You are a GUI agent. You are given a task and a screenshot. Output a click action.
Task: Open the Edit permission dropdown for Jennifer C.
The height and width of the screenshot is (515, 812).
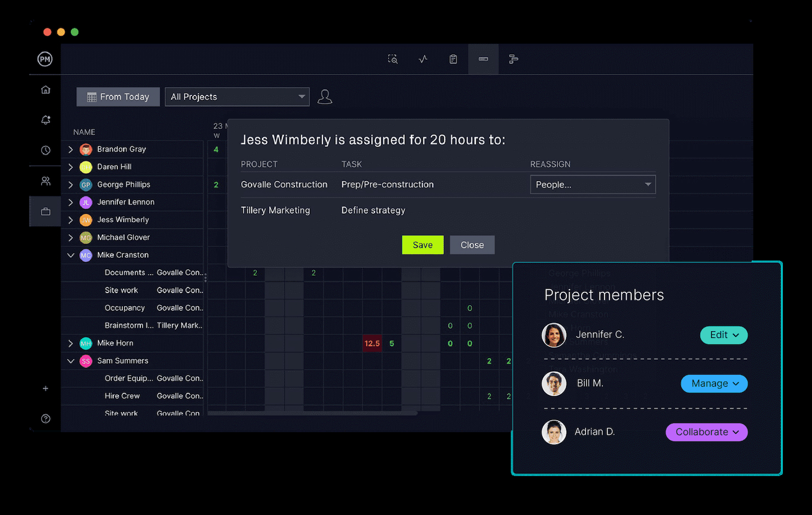(724, 335)
